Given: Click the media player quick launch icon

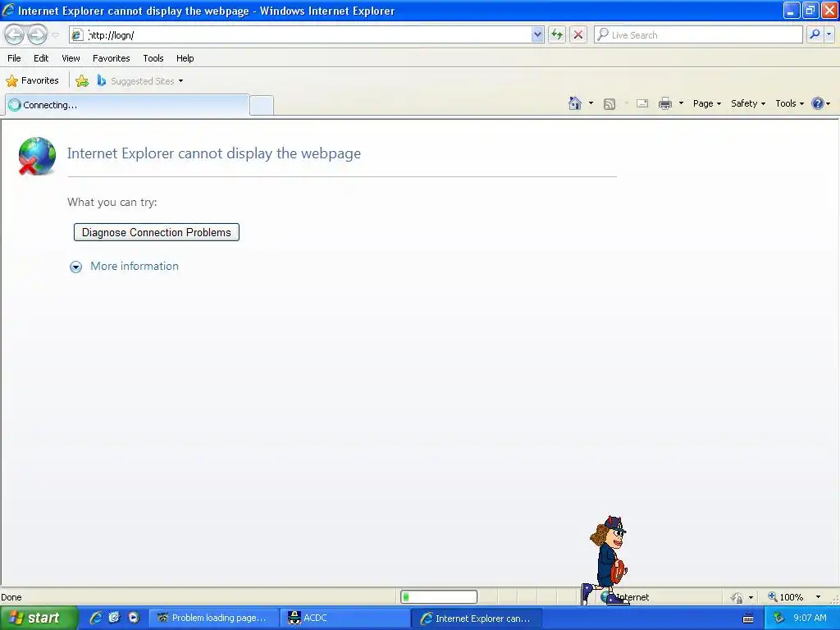Looking at the screenshot, I should [134, 618].
